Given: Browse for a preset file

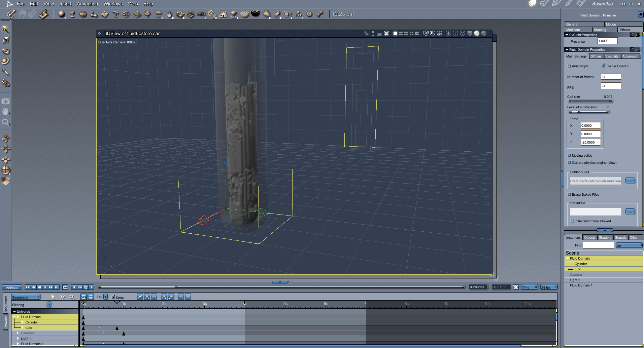Looking at the screenshot, I should [x=630, y=211].
